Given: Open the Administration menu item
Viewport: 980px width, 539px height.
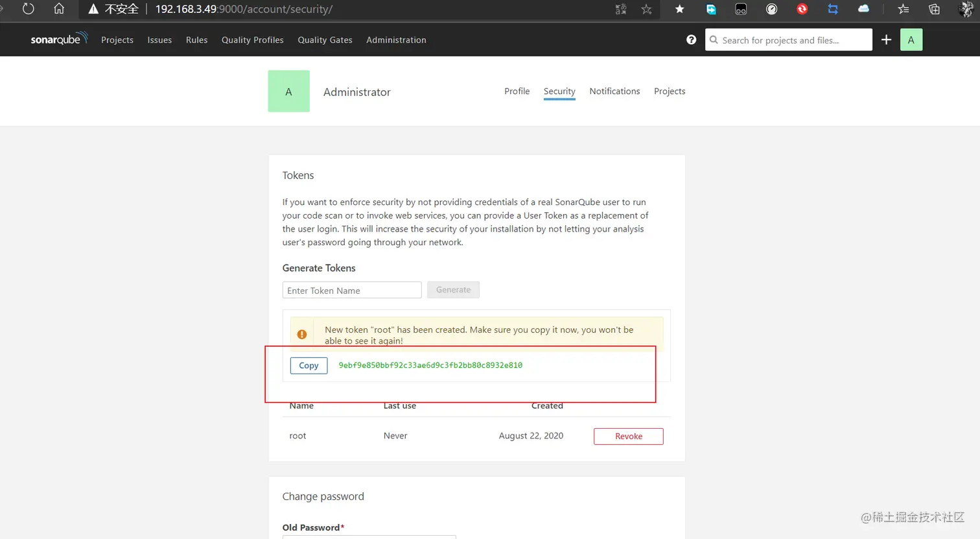Looking at the screenshot, I should coord(396,40).
